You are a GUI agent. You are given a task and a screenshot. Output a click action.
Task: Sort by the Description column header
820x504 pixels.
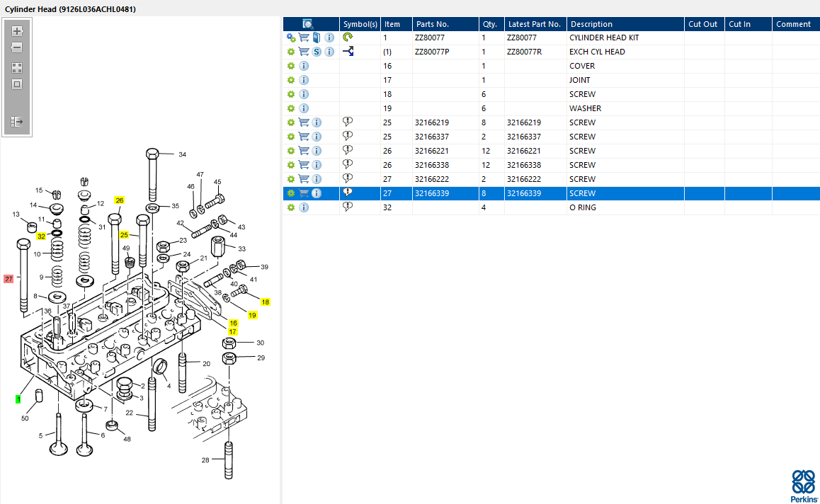coord(625,24)
